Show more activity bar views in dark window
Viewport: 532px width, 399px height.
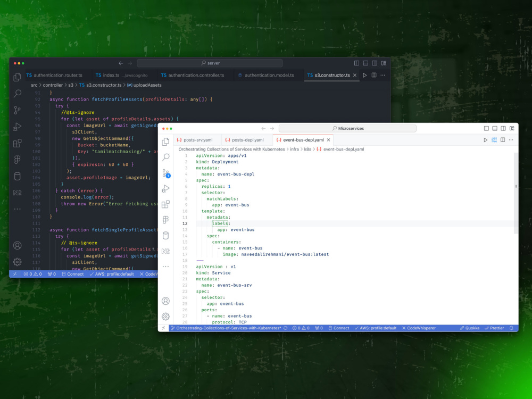coord(18,209)
